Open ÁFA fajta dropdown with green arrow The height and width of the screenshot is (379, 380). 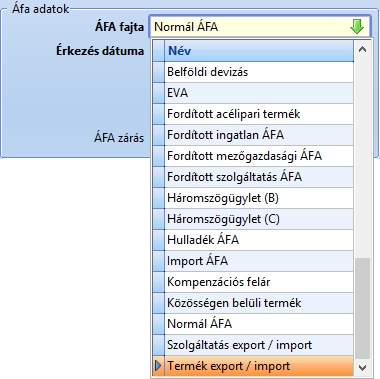pos(357,27)
